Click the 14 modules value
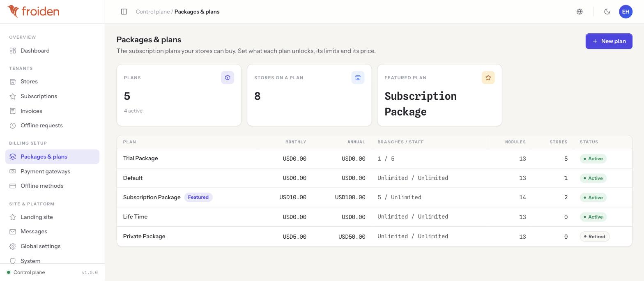Viewport: 644px width, 281px height. pos(522,198)
